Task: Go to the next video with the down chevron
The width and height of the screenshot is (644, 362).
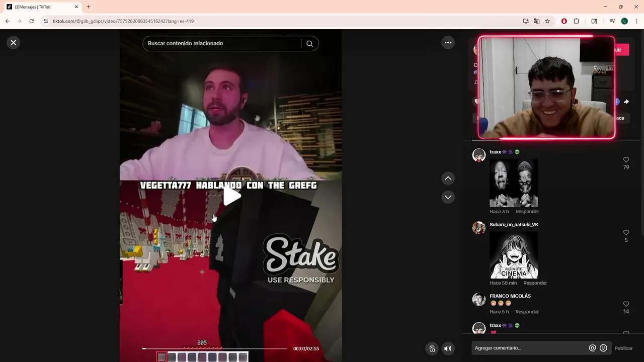Action: pos(448,197)
